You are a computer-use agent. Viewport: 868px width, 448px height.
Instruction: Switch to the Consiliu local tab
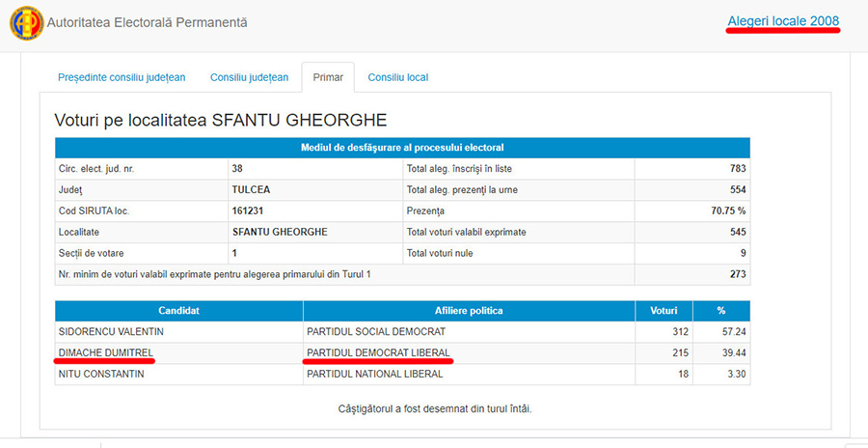coord(397,77)
